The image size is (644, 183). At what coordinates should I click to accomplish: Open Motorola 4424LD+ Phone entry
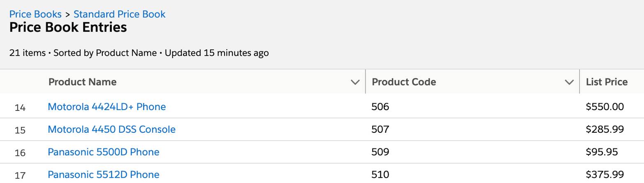point(107,107)
